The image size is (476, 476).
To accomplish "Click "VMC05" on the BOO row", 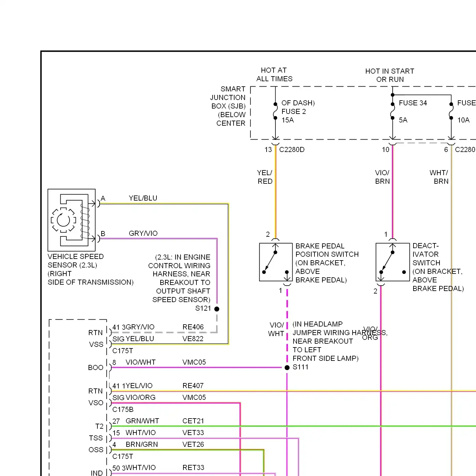I will [x=194, y=362].
